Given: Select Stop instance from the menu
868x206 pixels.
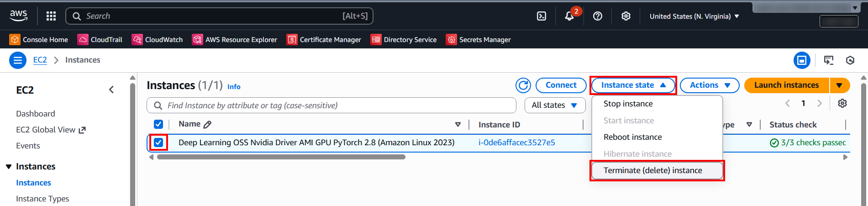Looking at the screenshot, I should pos(628,104).
